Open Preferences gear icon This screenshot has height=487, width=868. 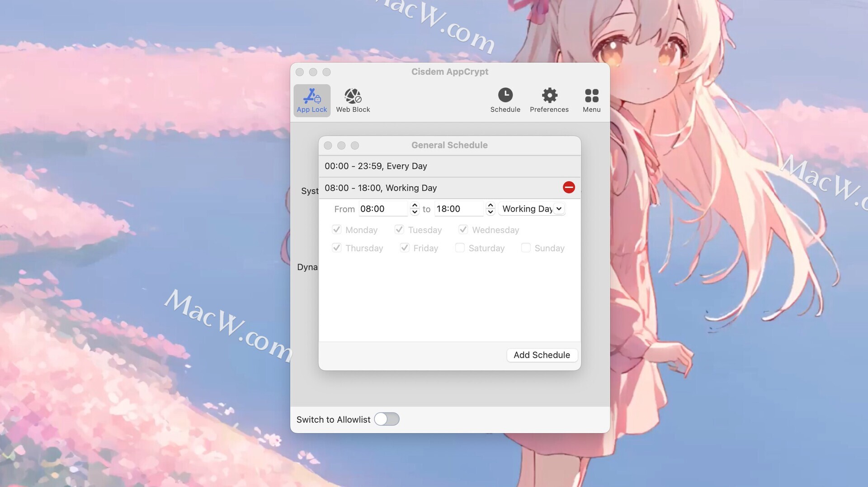point(549,100)
